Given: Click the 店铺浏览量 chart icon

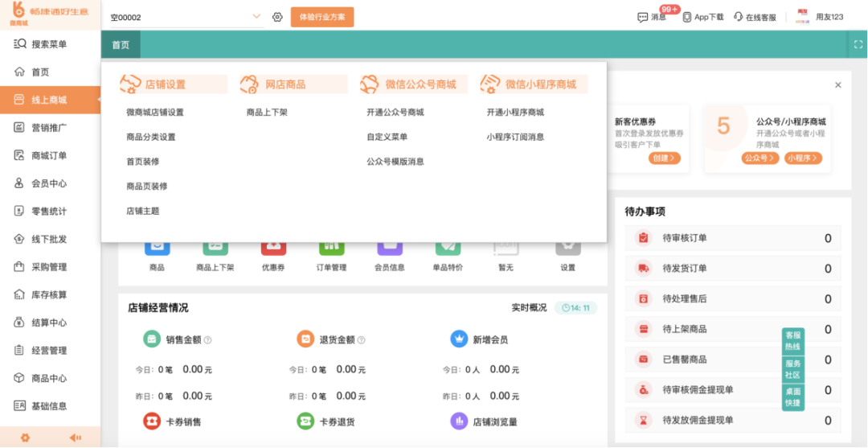Looking at the screenshot, I should [460, 421].
